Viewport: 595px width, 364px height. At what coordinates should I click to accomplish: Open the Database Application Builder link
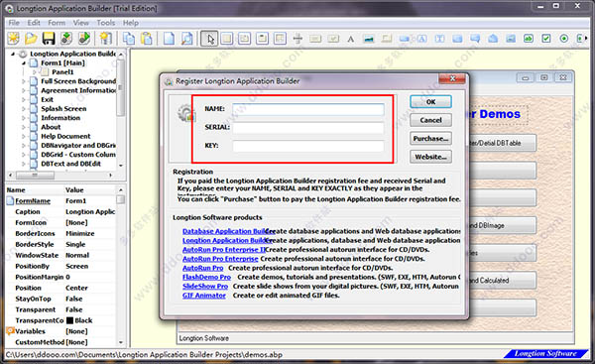229,231
